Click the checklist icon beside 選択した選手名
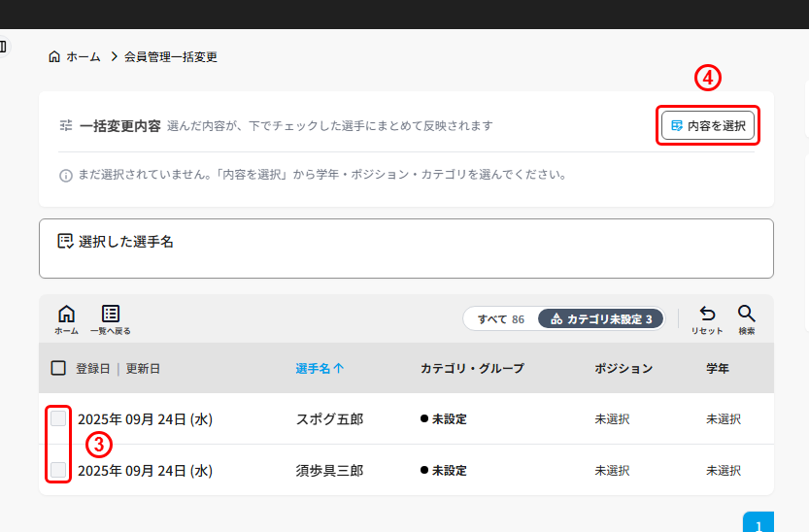Image resolution: width=809 pixels, height=532 pixels. click(65, 242)
